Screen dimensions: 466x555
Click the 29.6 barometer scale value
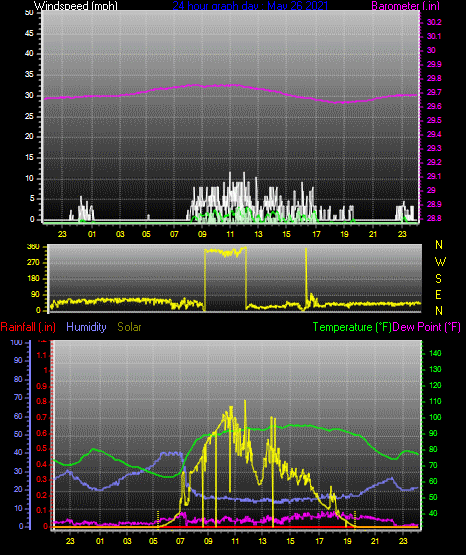point(434,107)
